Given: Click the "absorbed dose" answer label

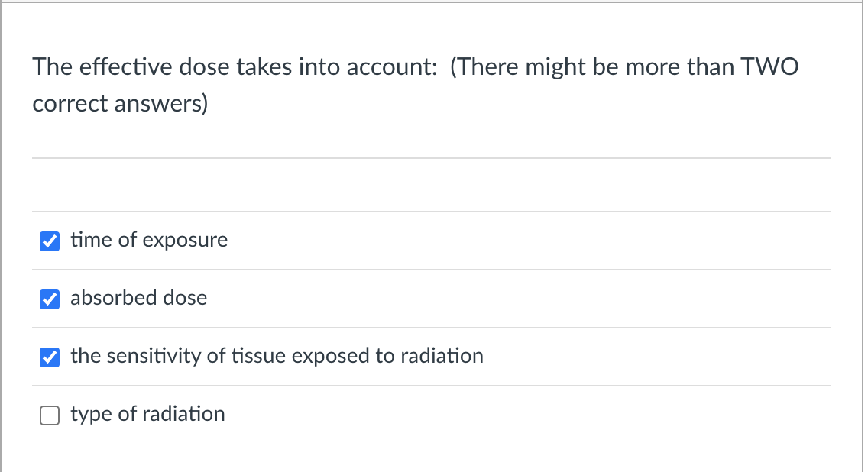Looking at the screenshot, I should coord(139,298).
